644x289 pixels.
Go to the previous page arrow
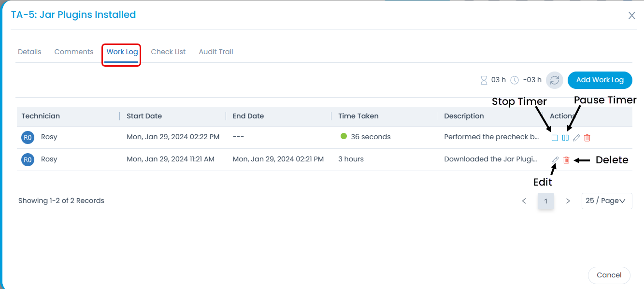524,201
